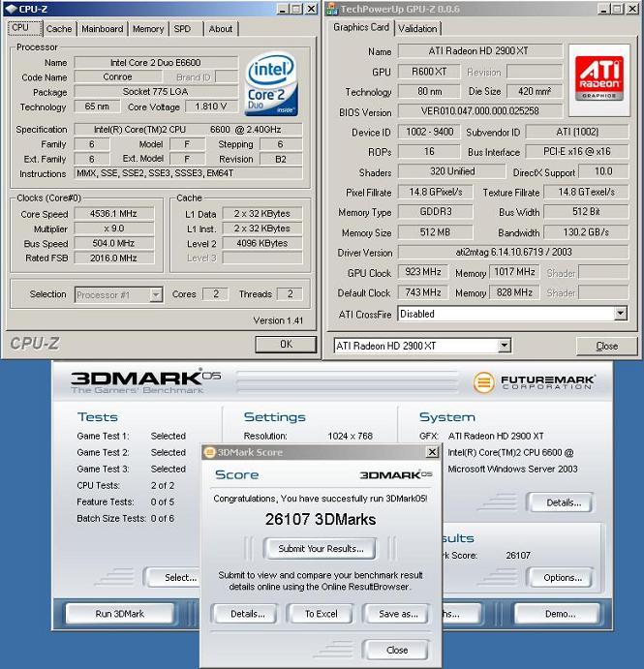Click Select... under Tests

click(172, 578)
